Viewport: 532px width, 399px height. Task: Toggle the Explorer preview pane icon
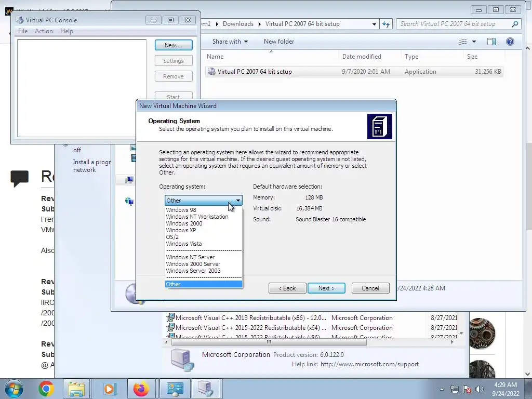click(491, 42)
